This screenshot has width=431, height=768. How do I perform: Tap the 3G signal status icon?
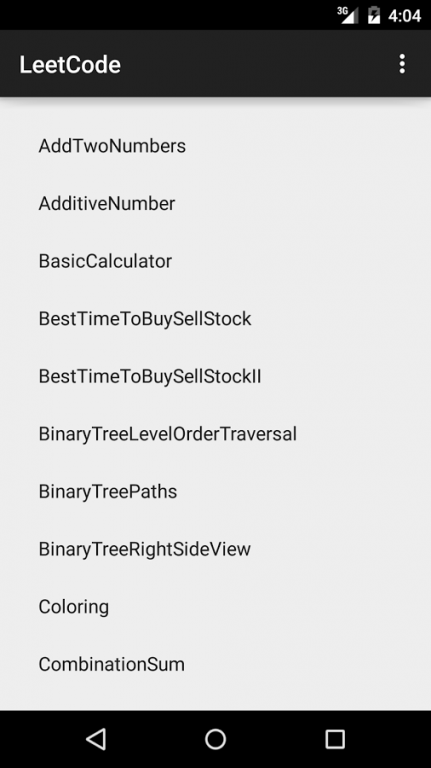pyautogui.click(x=347, y=15)
